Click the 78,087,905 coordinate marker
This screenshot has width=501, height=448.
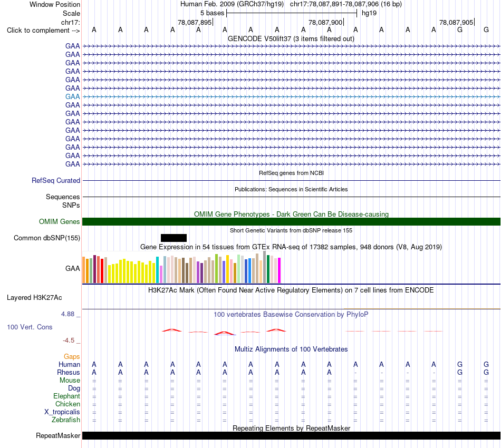[x=456, y=22]
